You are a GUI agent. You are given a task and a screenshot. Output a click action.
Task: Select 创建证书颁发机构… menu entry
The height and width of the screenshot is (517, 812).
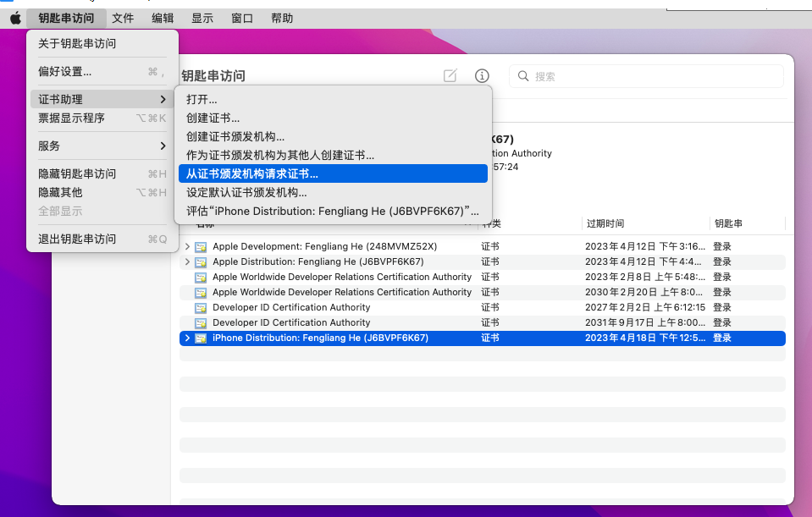(235, 136)
